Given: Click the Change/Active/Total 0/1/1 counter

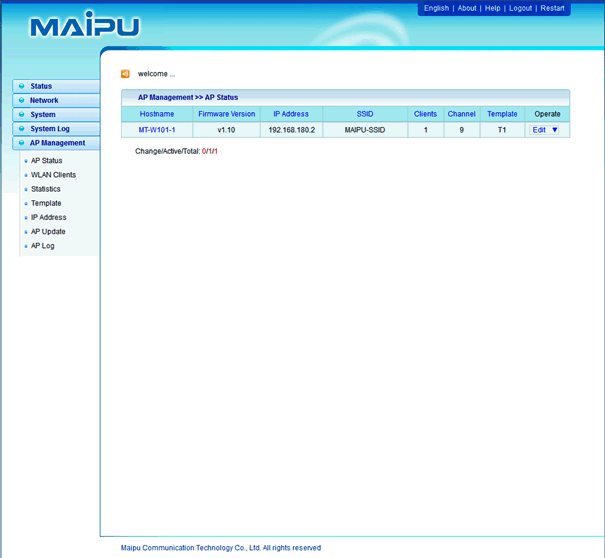Looking at the screenshot, I should pyautogui.click(x=176, y=151).
